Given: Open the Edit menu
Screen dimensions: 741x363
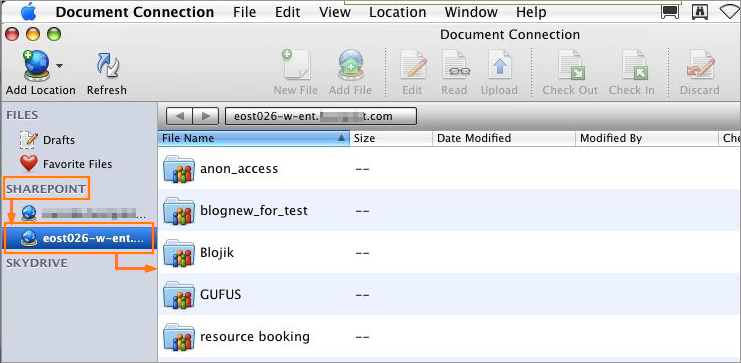Looking at the screenshot, I should coord(288,12).
